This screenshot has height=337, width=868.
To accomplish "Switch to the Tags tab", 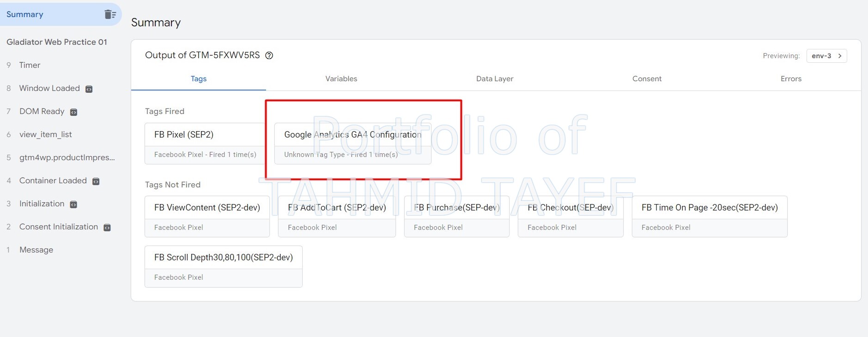I will coord(199,78).
